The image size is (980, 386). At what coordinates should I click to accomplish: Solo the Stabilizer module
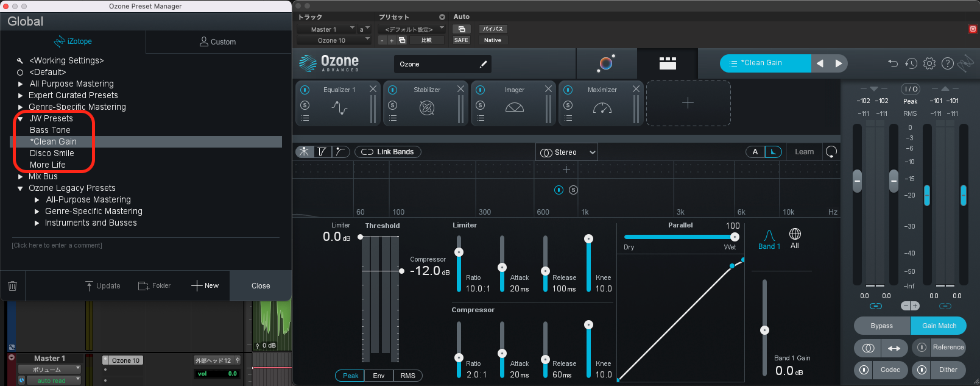393,105
